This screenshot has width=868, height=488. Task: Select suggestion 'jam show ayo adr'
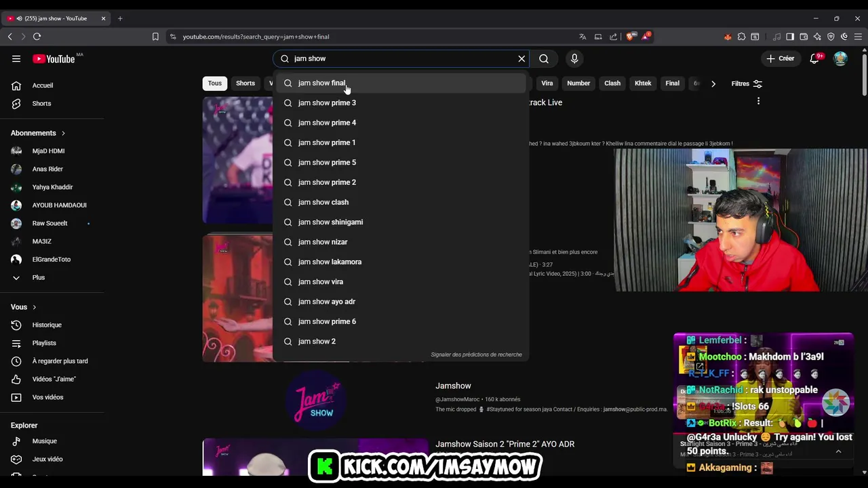pyautogui.click(x=401, y=302)
